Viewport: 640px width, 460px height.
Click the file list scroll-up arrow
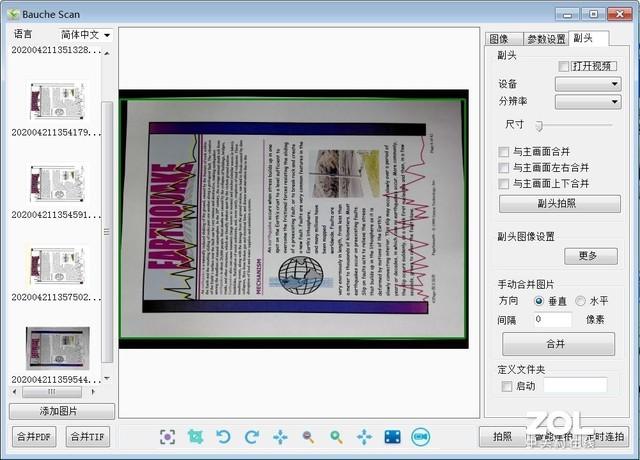(x=107, y=53)
